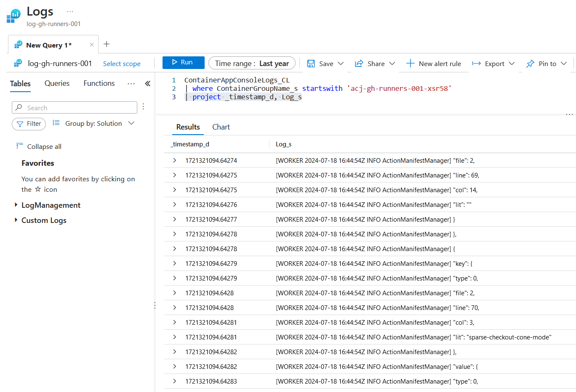Screen dimensions: 576x392
Task: Select the Chart tab
Action: [x=221, y=127]
